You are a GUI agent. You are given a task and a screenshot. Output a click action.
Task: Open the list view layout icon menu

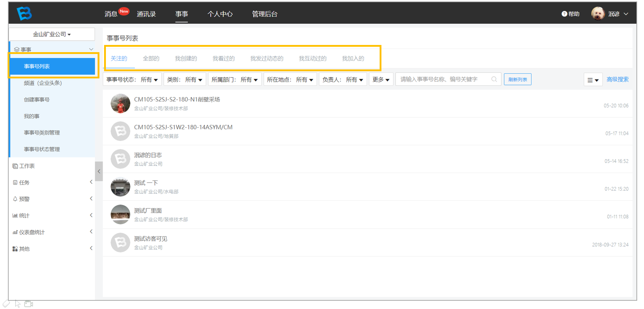[593, 80]
